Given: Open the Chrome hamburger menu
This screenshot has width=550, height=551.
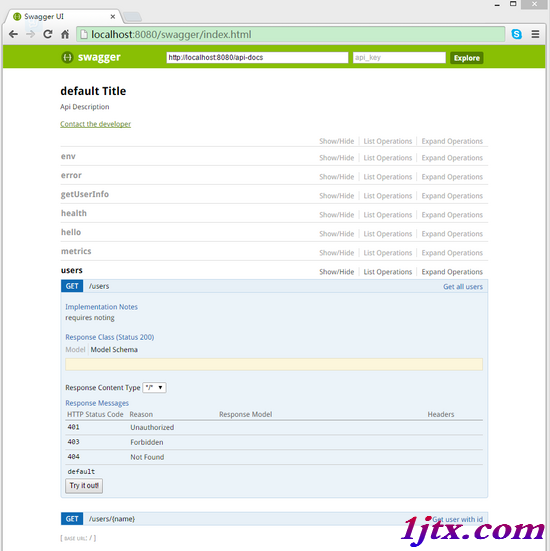Looking at the screenshot, I should [x=535, y=34].
